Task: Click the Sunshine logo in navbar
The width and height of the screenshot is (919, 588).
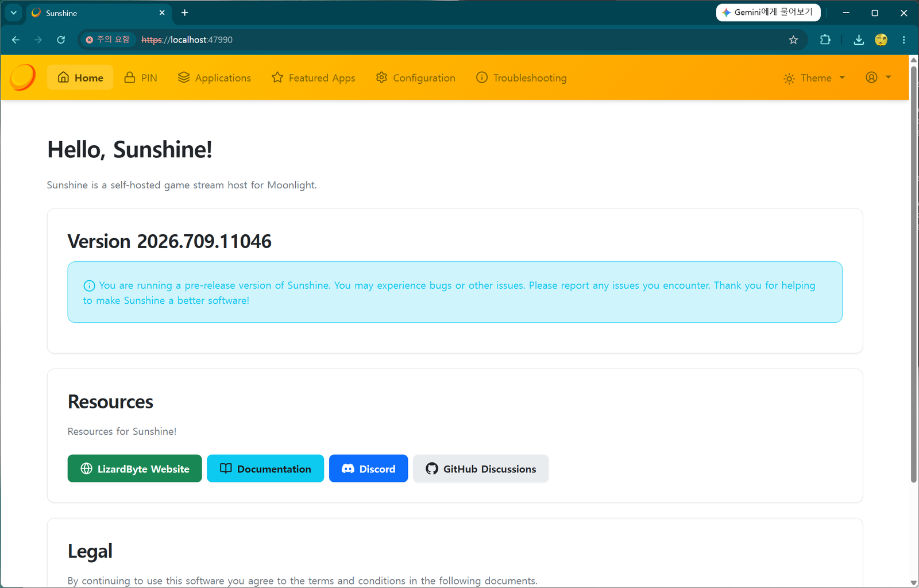Action: tap(23, 78)
